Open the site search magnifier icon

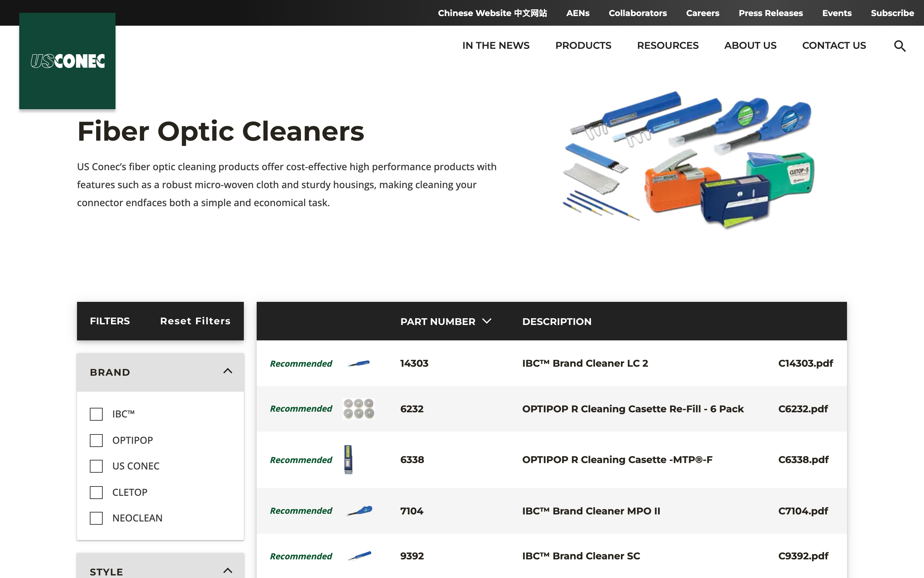click(x=900, y=46)
